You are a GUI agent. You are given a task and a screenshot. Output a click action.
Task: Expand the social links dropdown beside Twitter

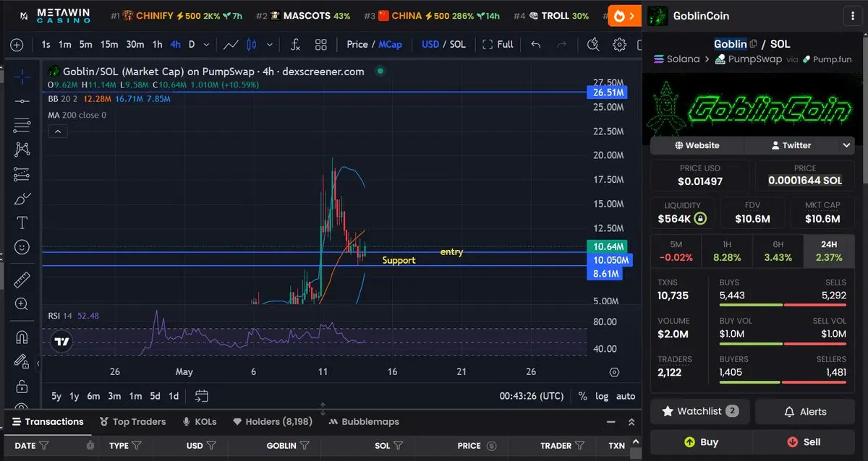pyautogui.click(x=846, y=145)
